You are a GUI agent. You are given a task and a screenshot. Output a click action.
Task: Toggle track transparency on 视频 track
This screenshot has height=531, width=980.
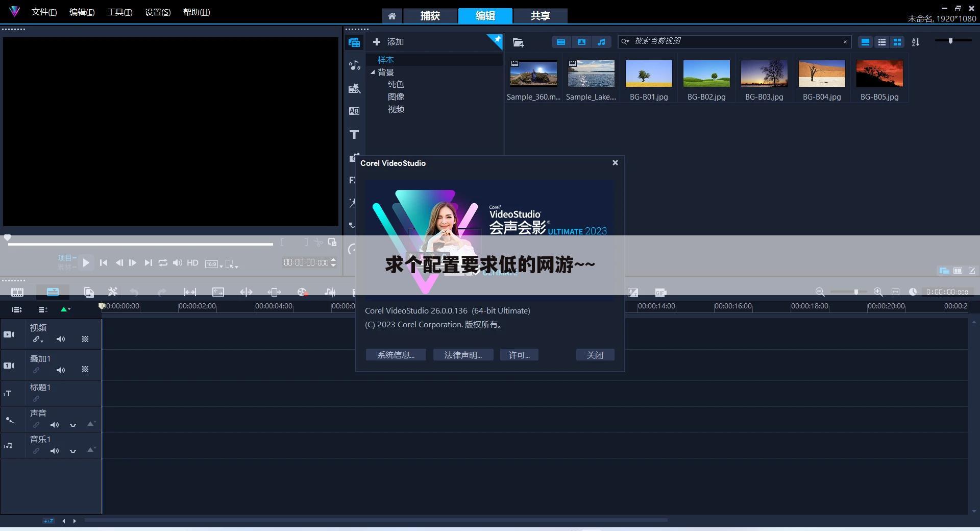(85, 339)
